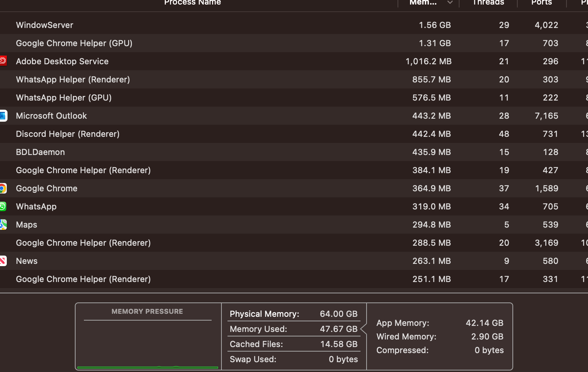This screenshot has height=372, width=588.
Task: Click the 294.8 MB memory value
Action: point(432,225)
